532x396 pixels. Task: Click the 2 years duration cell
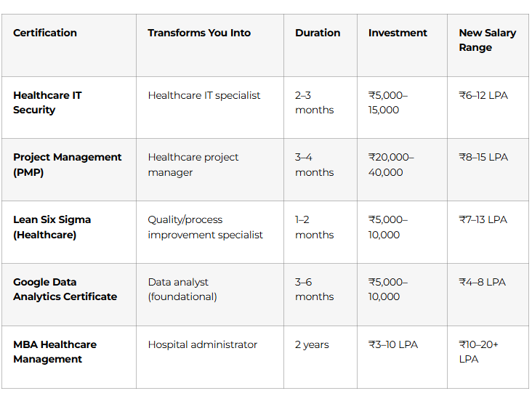tap(312, 344)
